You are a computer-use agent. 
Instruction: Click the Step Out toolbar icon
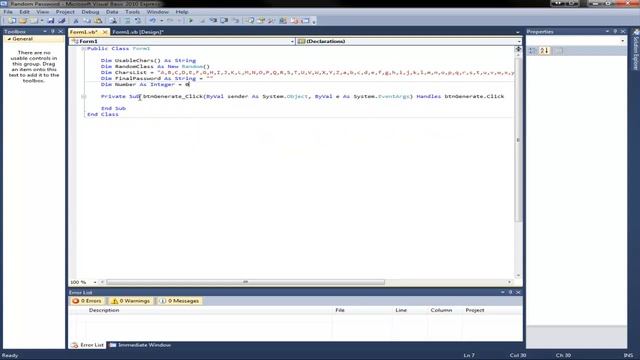pyautogui.click(x=236, y=20)
